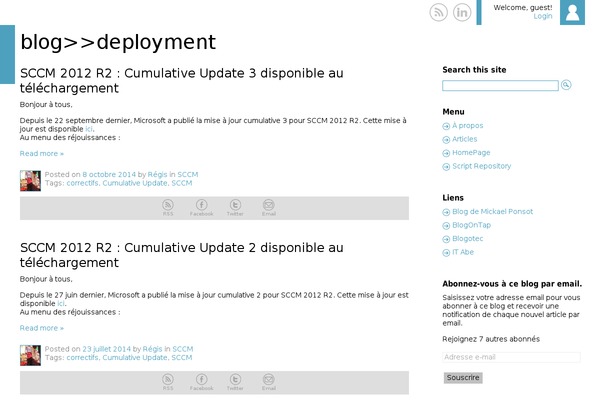This screenshot has width=600, height=400.
Task: Share Cumulative Update 3 post by Email
Action: (269, 208)
